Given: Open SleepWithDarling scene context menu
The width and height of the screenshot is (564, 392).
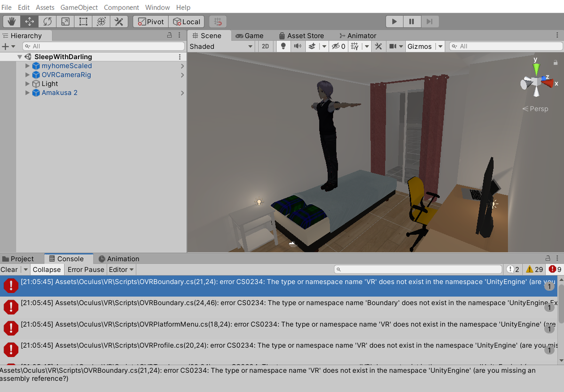Looking at the screenshot, I should (x=180, y=57).
